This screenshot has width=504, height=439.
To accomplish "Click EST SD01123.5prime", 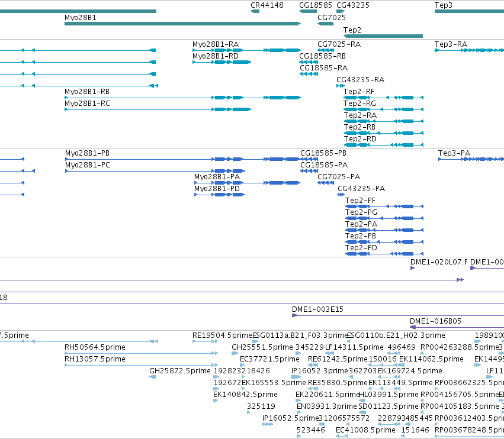I will (362, 412).
